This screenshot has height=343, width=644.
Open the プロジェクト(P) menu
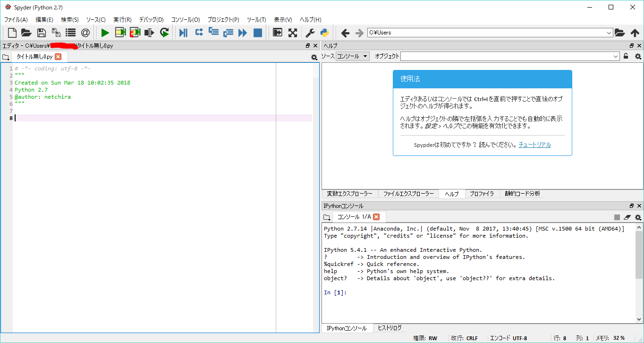(223, 20)
